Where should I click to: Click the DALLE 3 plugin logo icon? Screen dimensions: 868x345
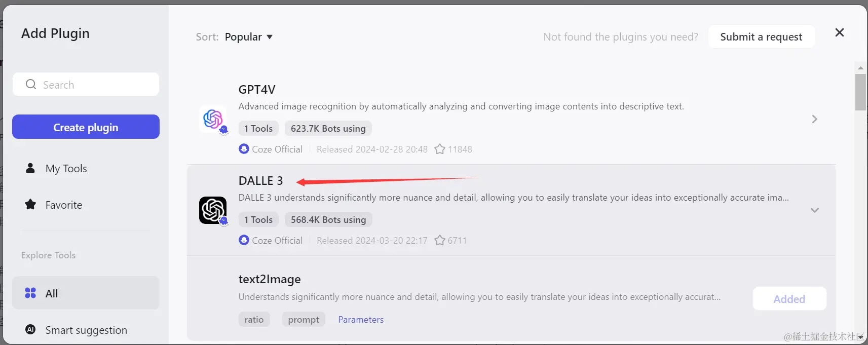[x=213, y=210]
